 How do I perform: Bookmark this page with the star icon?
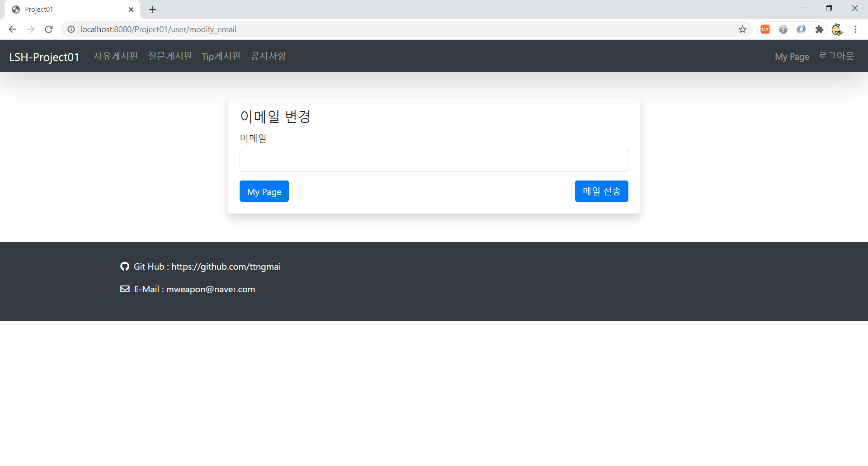click(x=742, y=29)
